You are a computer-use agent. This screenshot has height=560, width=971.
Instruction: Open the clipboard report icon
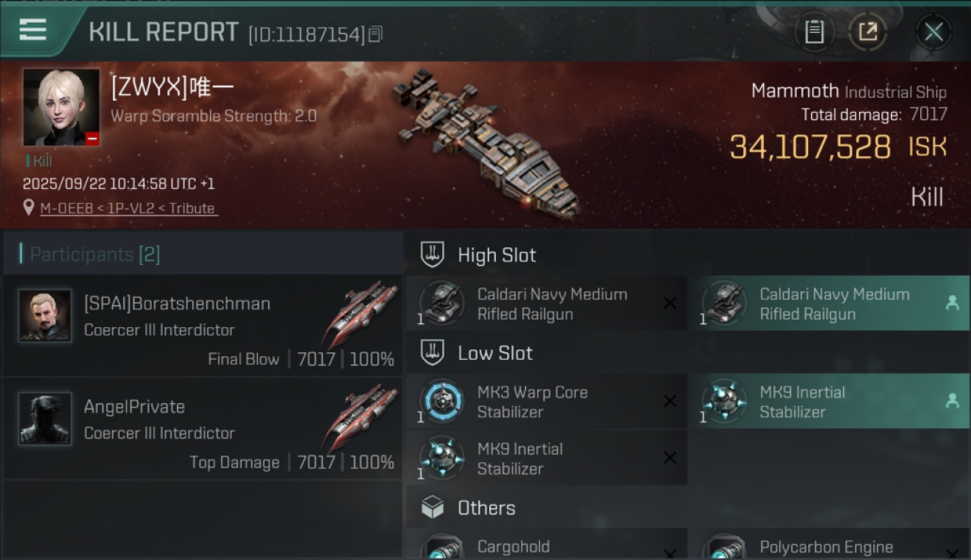pos(813,31)
